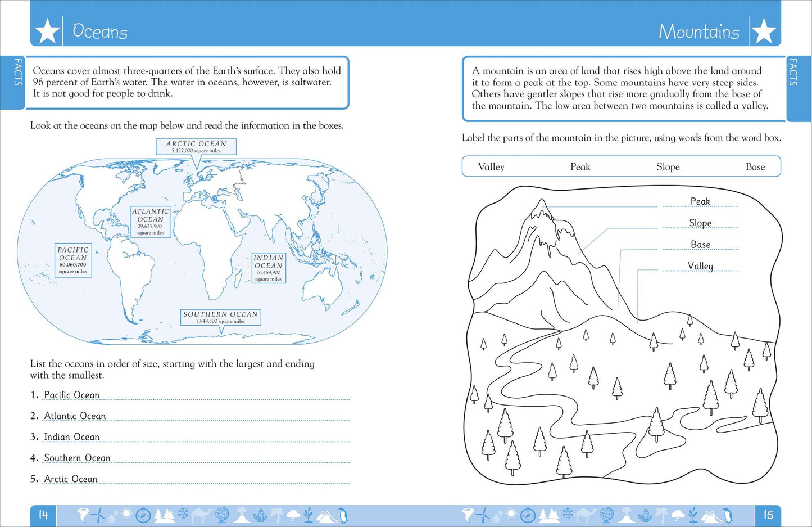812x527 pixels.
Task: Click the compass icon in page 14 footer
Action: point(143,515)
